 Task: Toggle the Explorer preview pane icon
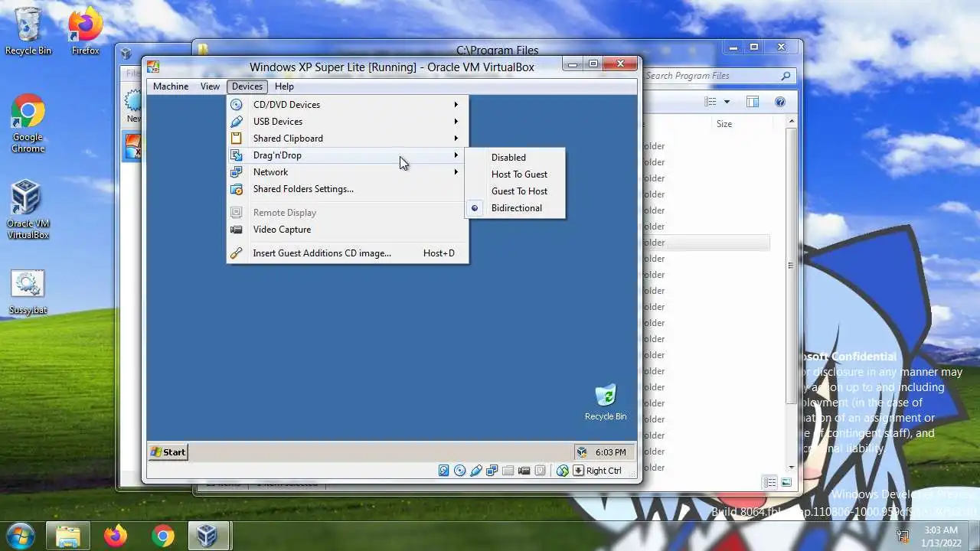[753, 102]
